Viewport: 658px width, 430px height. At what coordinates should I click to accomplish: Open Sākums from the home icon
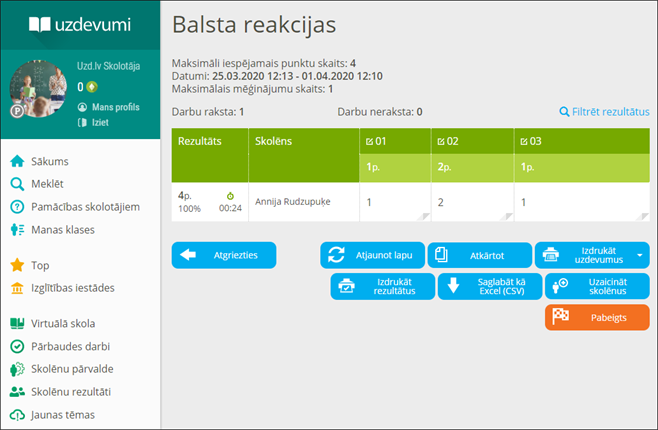[x=17, y=161]
